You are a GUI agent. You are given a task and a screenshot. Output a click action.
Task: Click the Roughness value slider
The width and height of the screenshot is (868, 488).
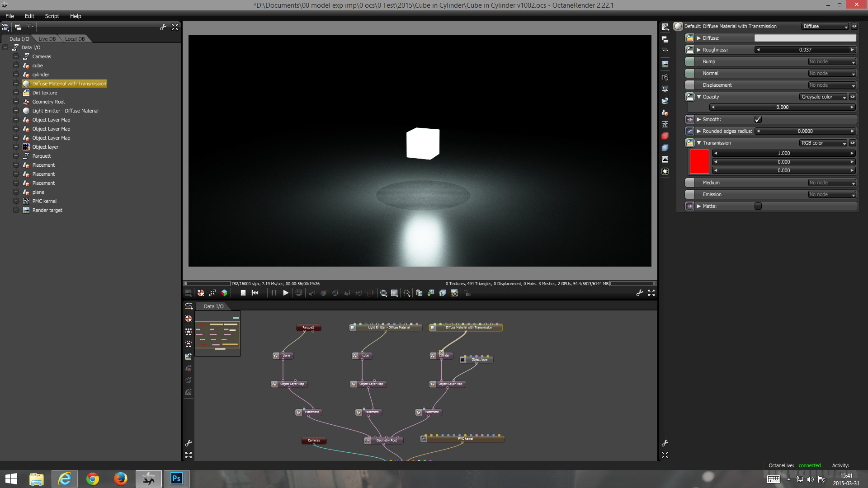coord(805,50)
